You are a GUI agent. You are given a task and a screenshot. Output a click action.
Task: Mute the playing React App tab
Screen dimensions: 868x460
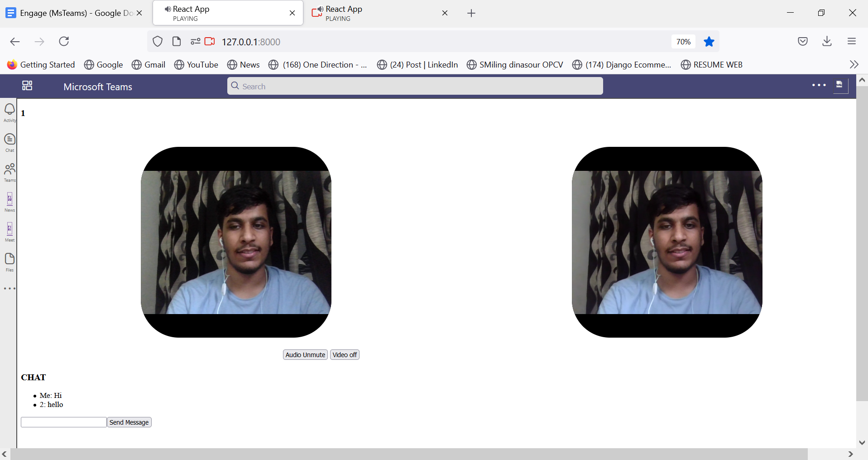(168, 9)
